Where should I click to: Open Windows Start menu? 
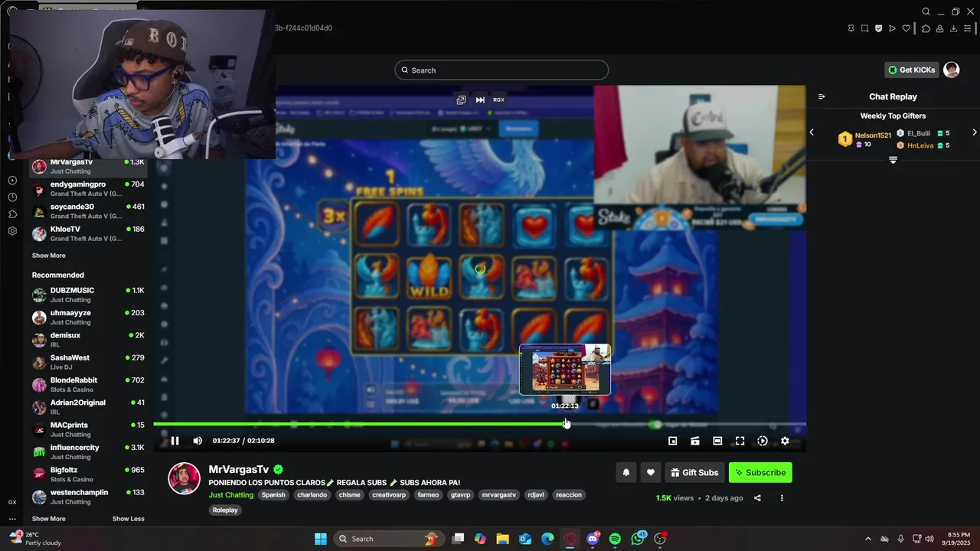point(321,539)
